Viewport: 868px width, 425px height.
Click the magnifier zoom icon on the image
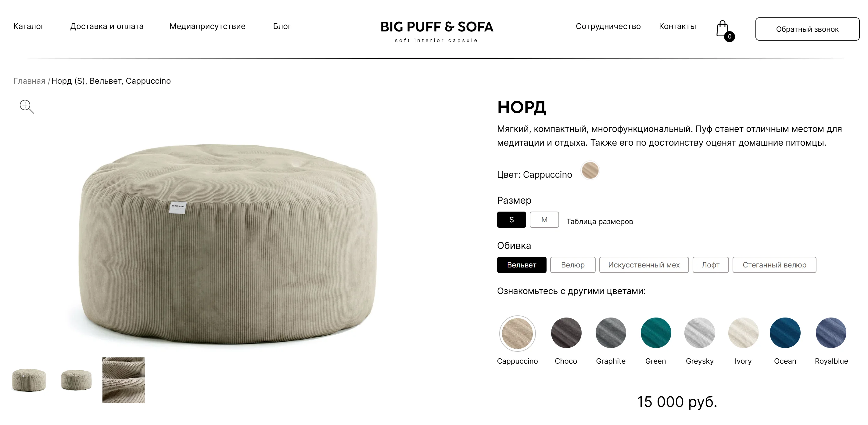click(27, 107)
